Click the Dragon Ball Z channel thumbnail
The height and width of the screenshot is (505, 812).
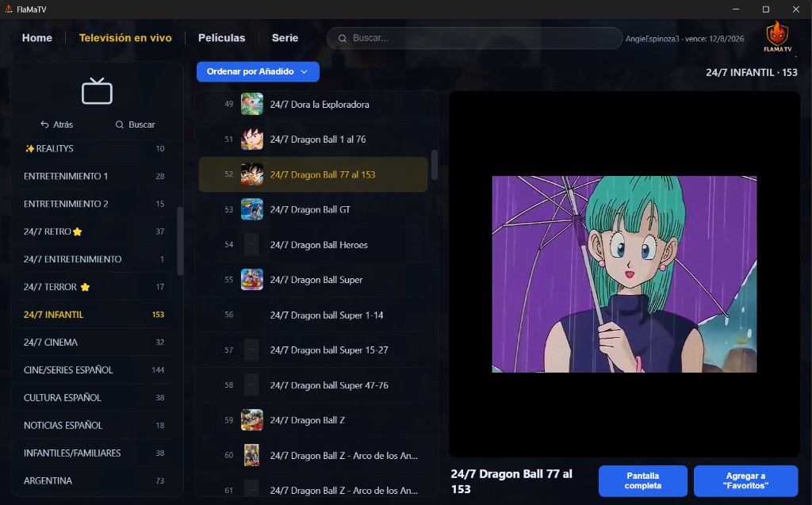251,420
